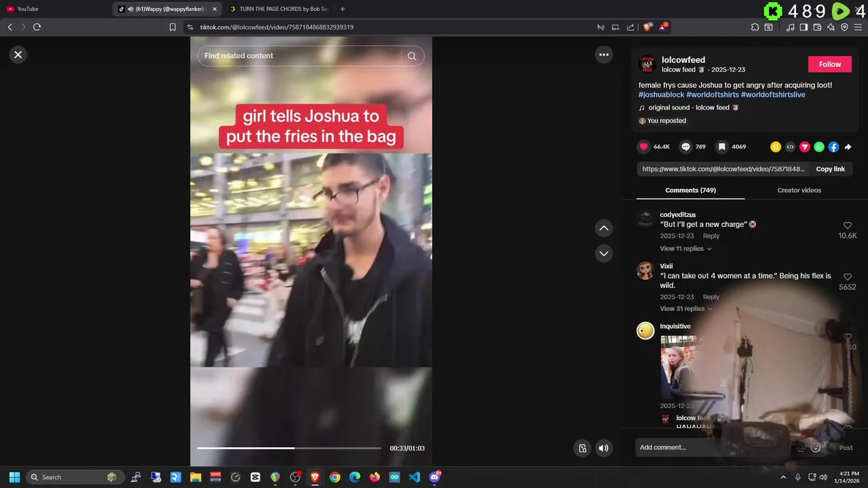The image size is (868, 488).
Task: Click the bookmark icon in address bar
Action: tap(172, 27)
